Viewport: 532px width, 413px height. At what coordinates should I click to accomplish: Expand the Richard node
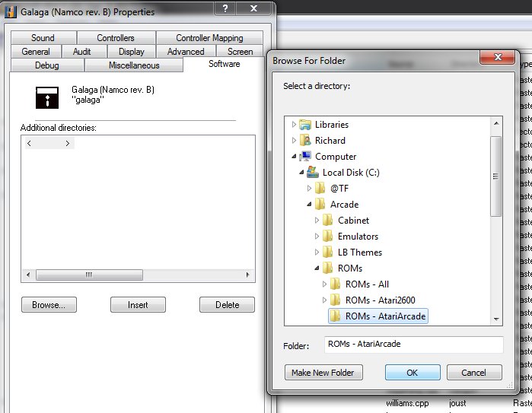pos(294,141)
